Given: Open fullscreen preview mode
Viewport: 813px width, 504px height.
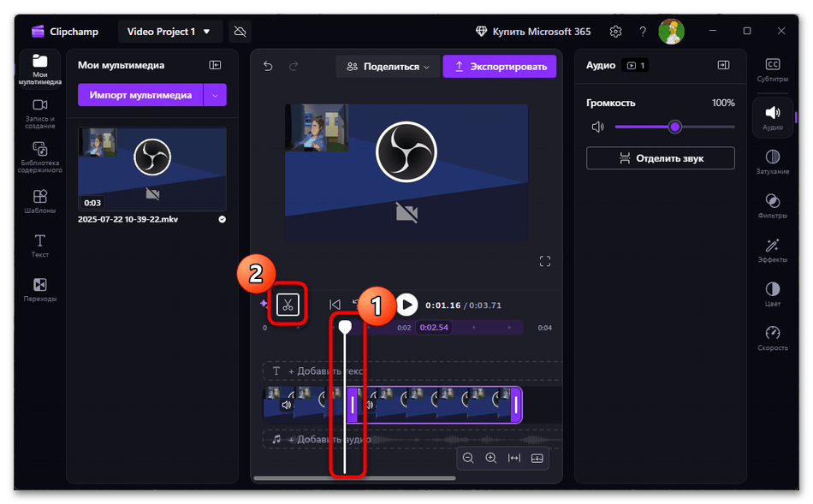Looking at the screenshot, I should pos(545,261).
